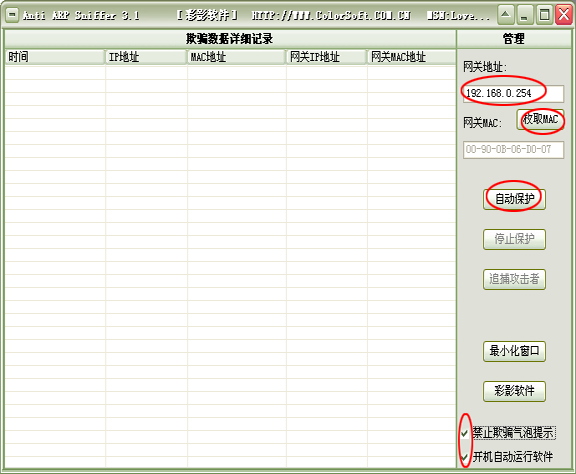Focus the 网关地址 IP input field
The image size is (576, 474).
tap(514, 94)
